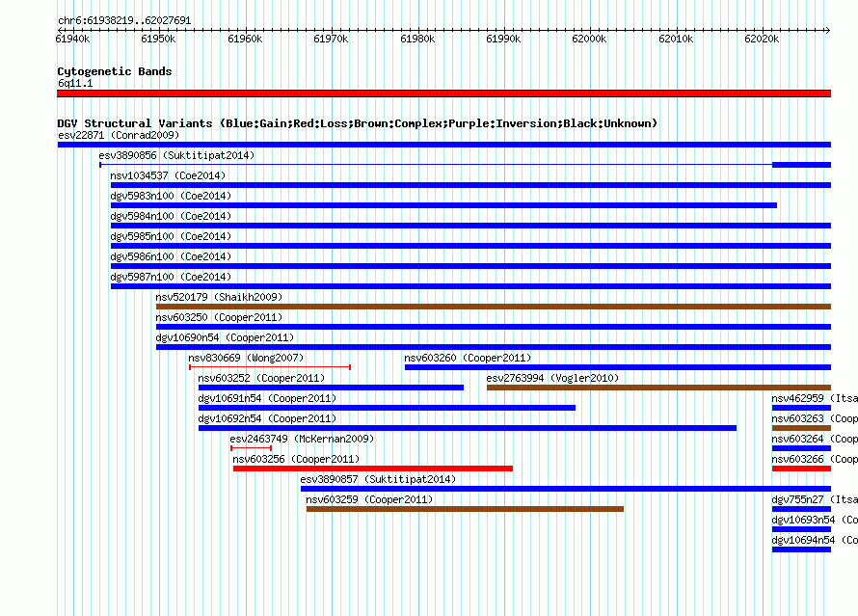Click the 62020k ruler tick label

point(762,39)
